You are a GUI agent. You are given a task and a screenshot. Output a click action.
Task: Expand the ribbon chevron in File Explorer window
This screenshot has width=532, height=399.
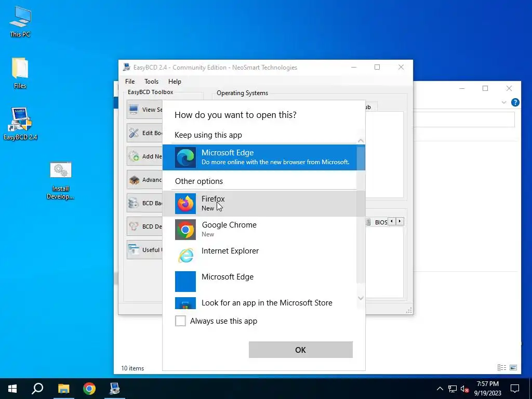click(x=504, y=102)
